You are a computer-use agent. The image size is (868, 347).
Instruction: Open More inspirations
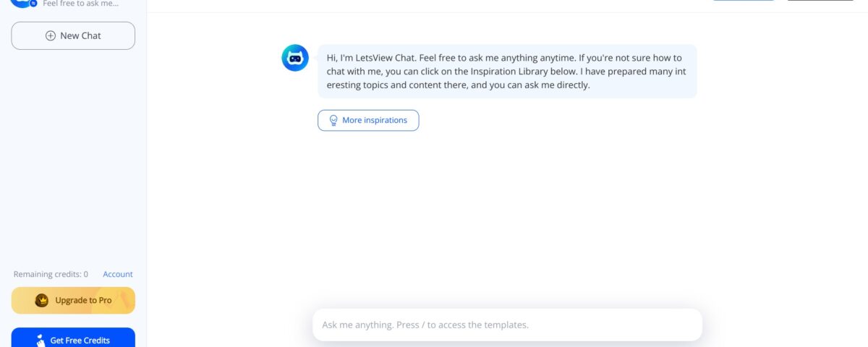coord(368,120)
